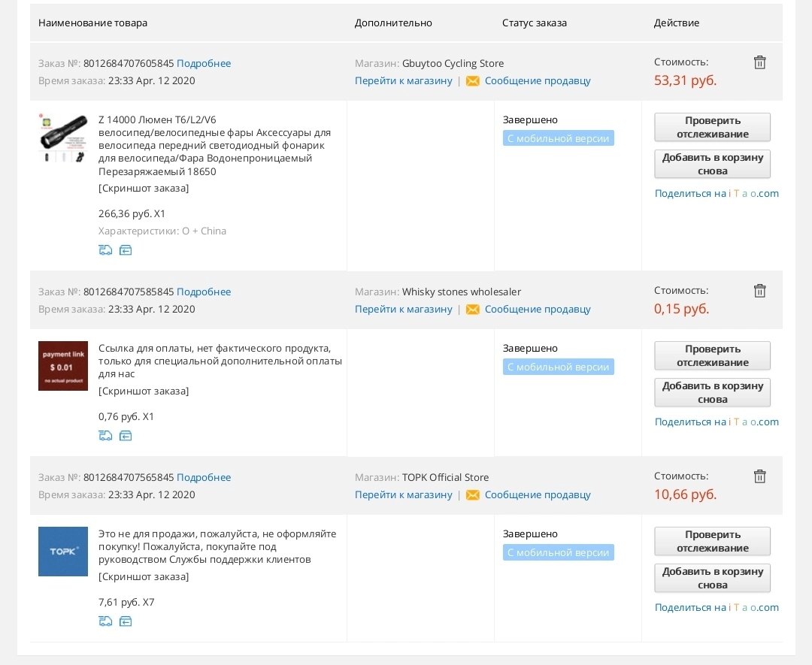Click trash icon for TOPK Official Store order
This screenshot has height=665, width=812.
(759, 476)
